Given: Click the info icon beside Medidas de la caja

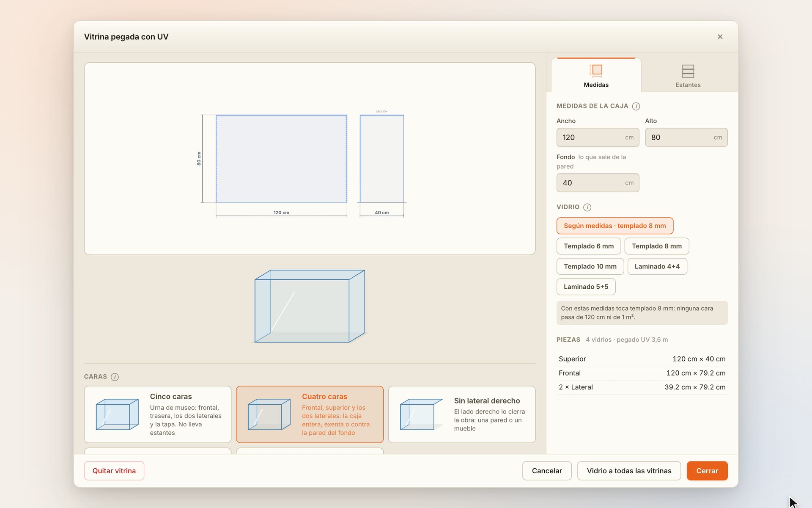Looking at the screenshot, I should (636, 106).
